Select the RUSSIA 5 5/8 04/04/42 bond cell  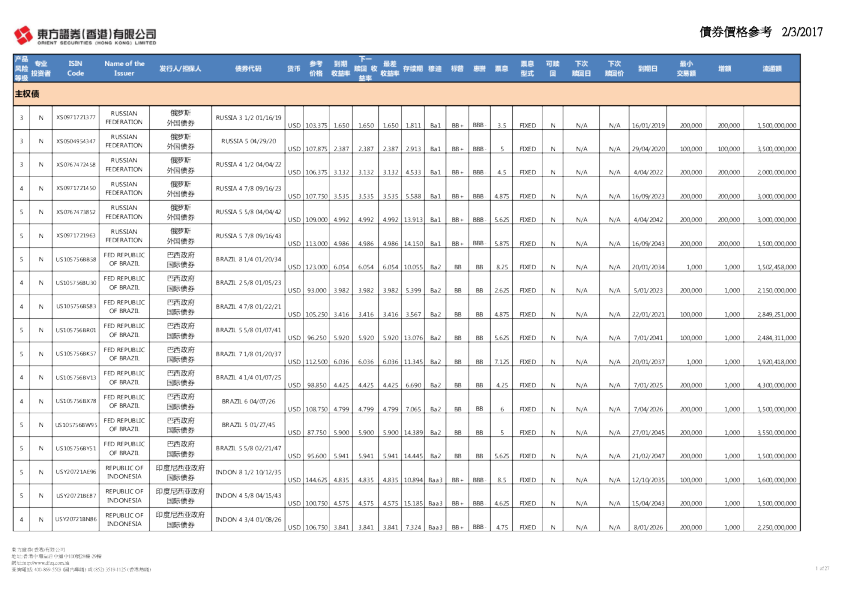point(249,212)
